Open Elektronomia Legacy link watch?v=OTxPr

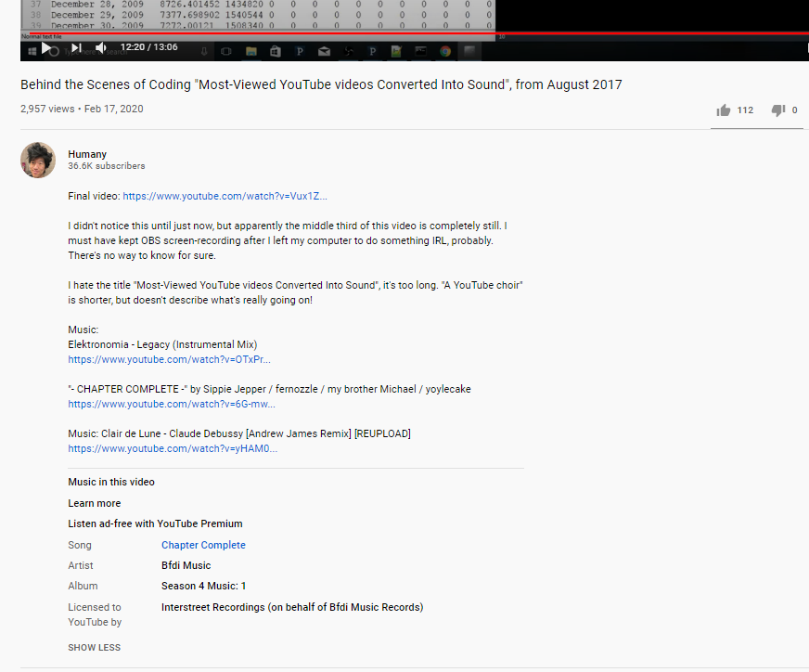click(169, 359)
